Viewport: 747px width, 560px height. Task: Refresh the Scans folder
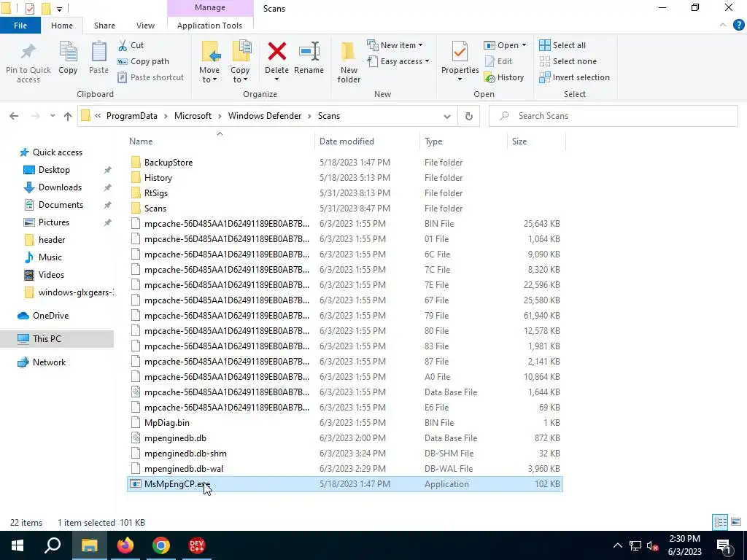[x=469, y=116]
